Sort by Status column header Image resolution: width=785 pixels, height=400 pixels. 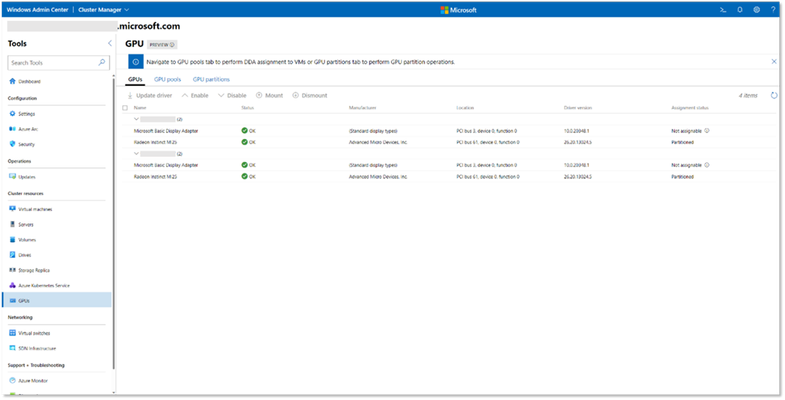247,108
